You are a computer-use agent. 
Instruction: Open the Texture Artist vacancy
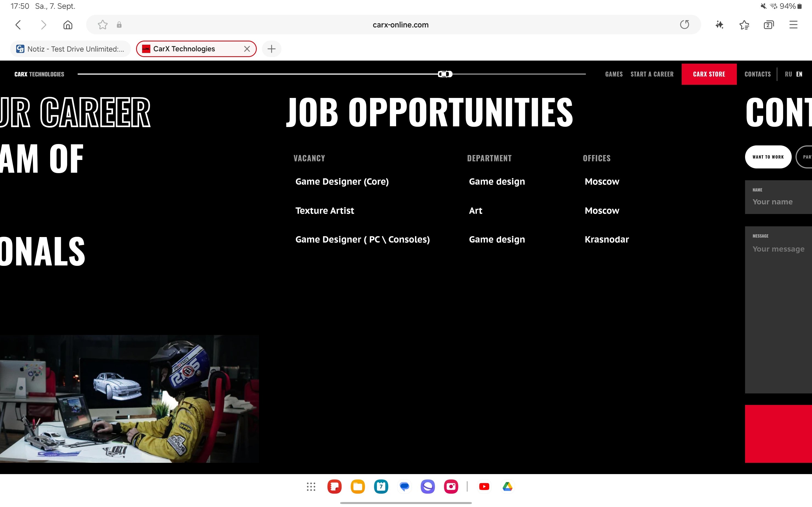[324, 211]
